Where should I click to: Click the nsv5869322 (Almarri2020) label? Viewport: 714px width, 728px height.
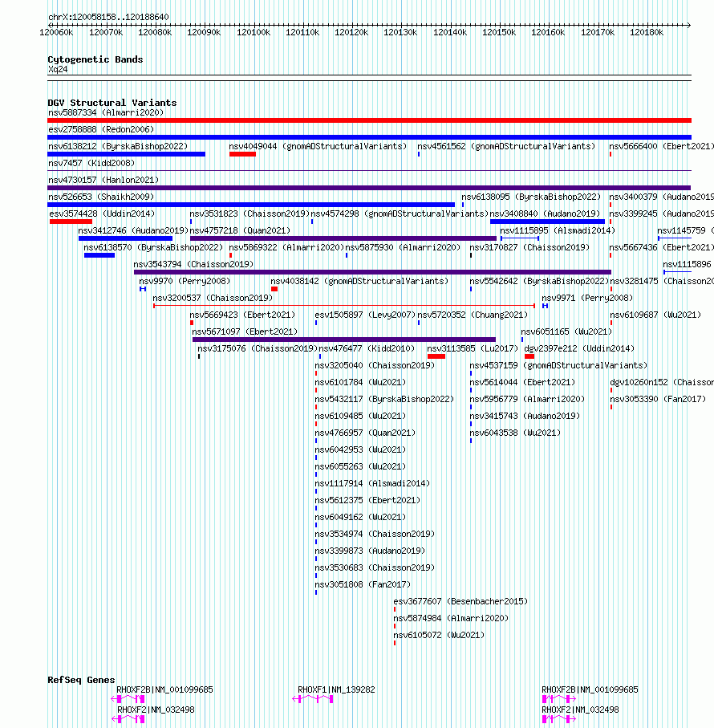click(x=286, y=247)
